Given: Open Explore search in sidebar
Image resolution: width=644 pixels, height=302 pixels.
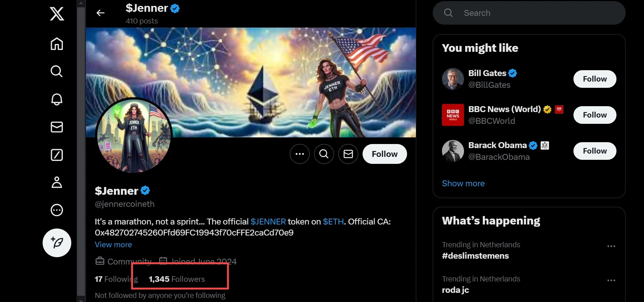Looking at the screenshot, I should [x=57, y=71].
